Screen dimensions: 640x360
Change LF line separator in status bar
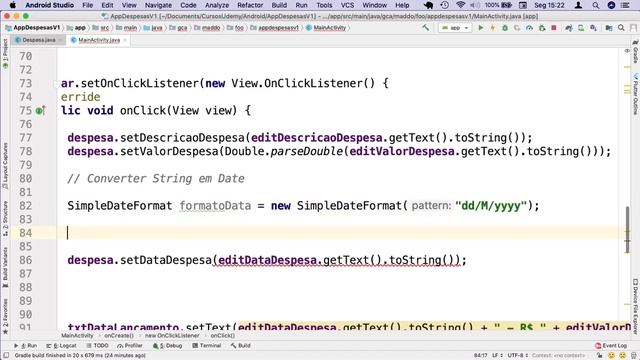click(x=497, y=356)
